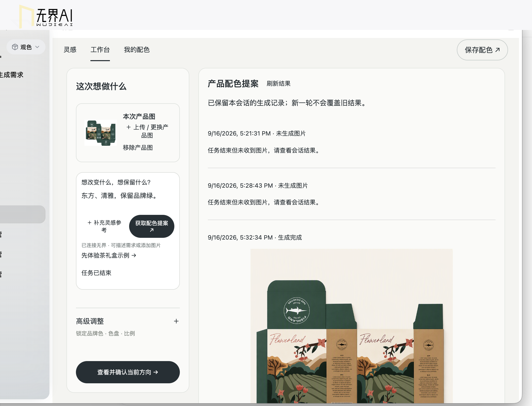
Task: Open the 我的配色 tab
Action: point(137,50)
